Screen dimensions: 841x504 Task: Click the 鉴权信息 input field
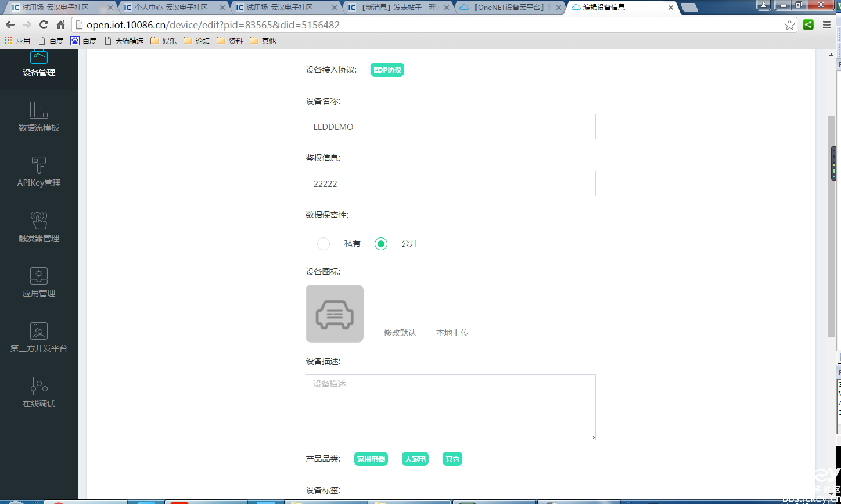(451, 183)
